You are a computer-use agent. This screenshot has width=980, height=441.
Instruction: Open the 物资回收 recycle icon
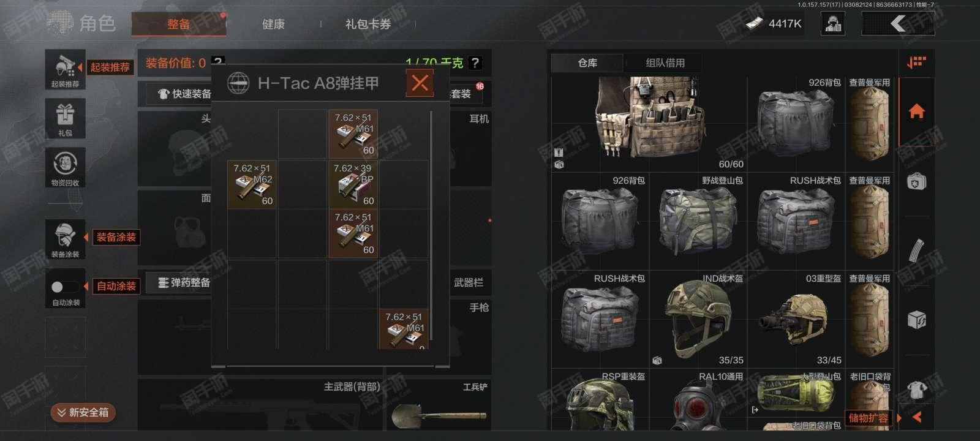pos(66,167)
